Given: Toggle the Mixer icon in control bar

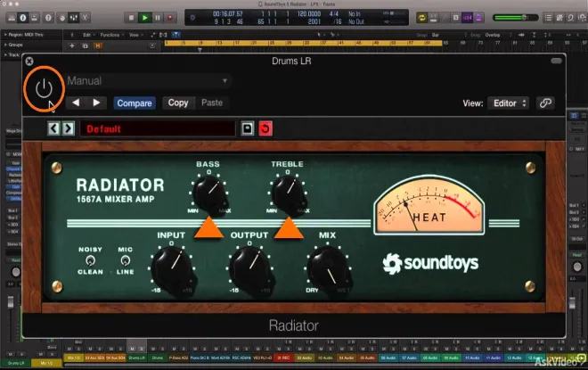Looking at the screenshot, I should click(73, 18).
